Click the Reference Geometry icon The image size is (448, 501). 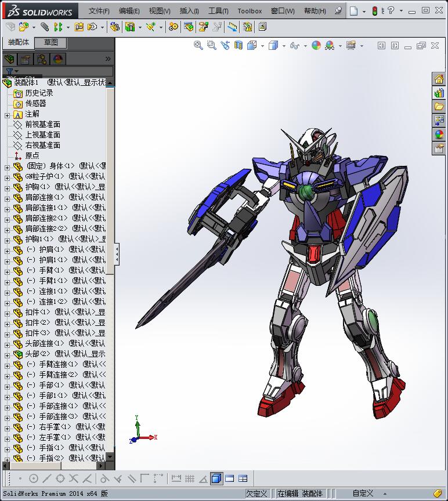[x=151, y=27]
